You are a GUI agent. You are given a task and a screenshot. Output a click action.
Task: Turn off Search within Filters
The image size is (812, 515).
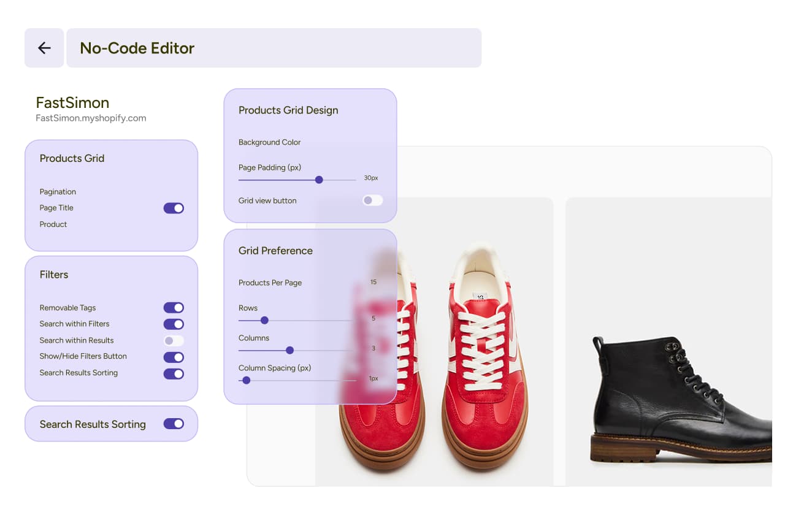174,324
